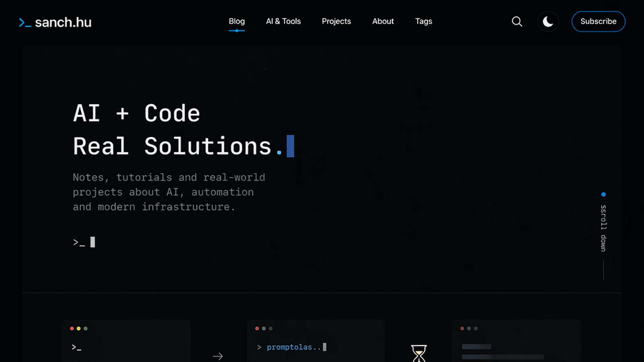This screenshot has height=362, width=644.
Task: Open the Projects menu item
Action: pos(336,22)
